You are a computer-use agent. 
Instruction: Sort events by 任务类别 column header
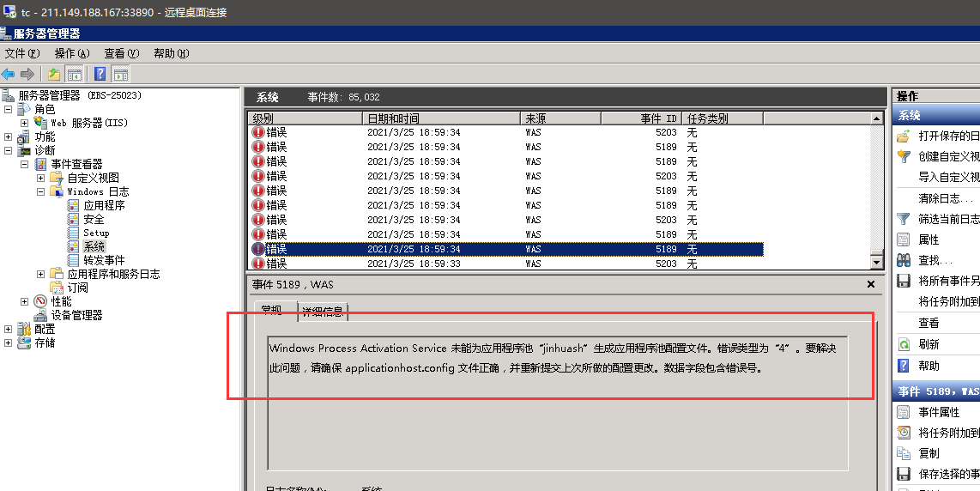[723, 118]
